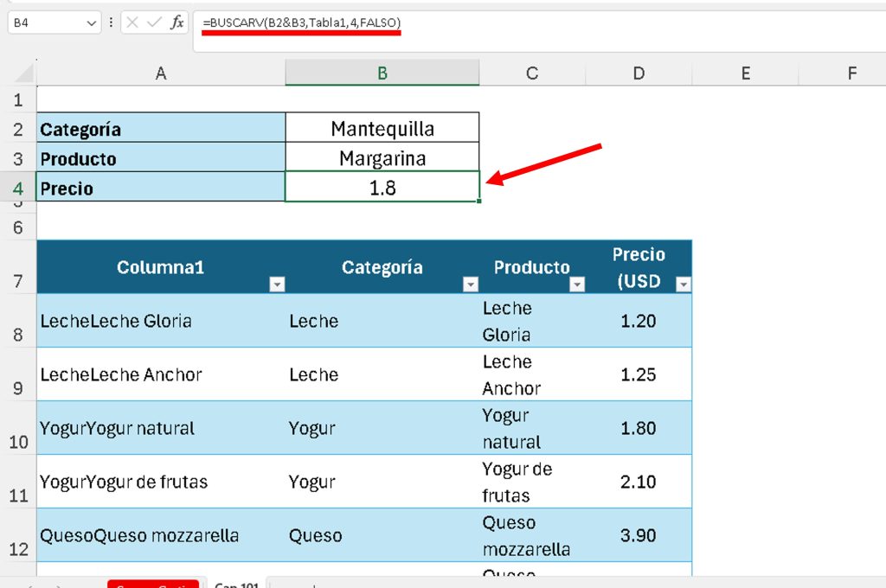The image size is (886, 588).
Task: Click the Select All corner triangle
Action: tap(24, 73)
